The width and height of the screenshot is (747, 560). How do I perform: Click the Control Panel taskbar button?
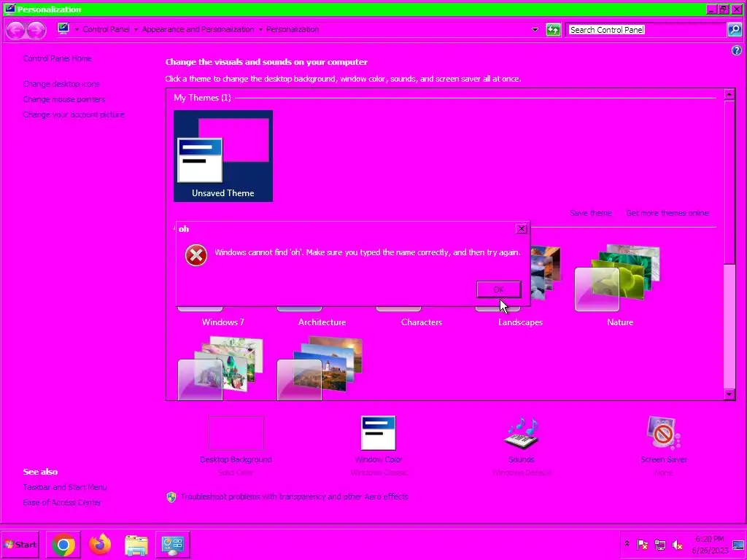(x=172, y=544)
